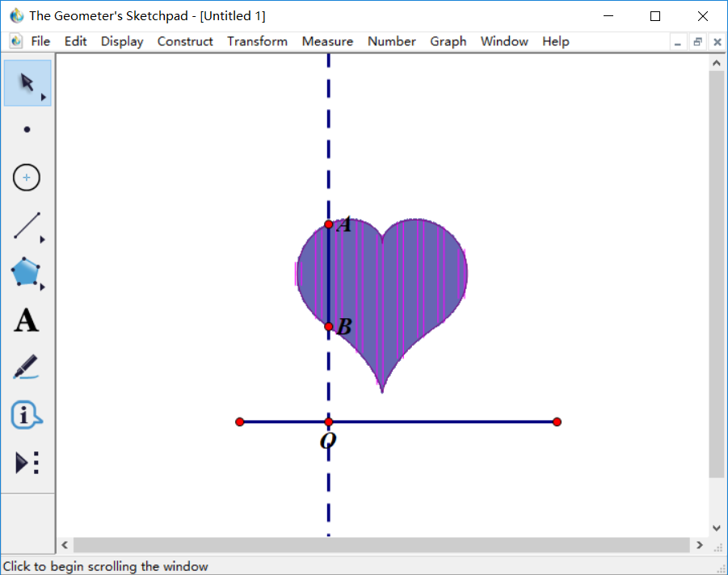Pick the Straightedge segment tool
Viewport: 728px width, 575px height.
pos(27,226)
